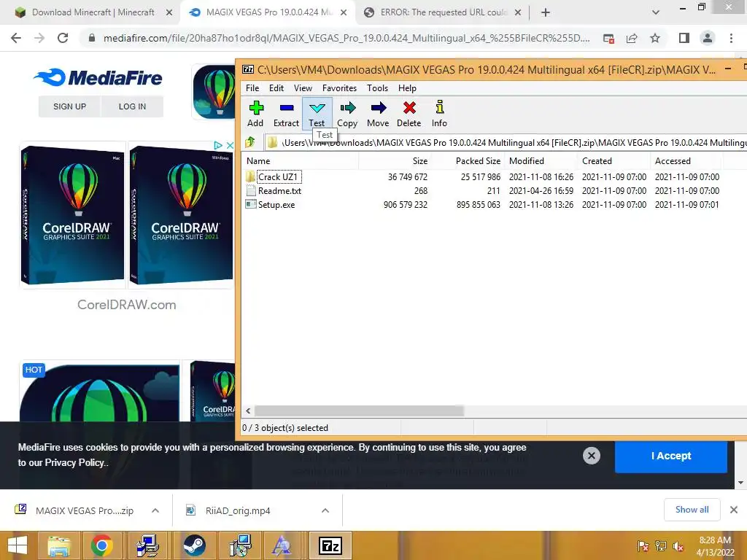Bookmark this page with star icon
Image resolution: width=747 pixels, height=560 pixels.
tap(656, 38)
